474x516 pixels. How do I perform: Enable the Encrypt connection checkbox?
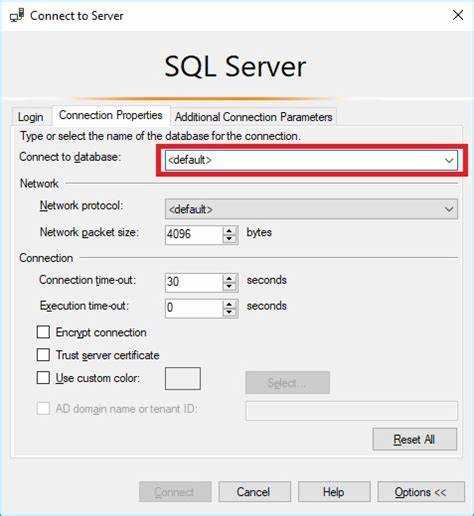[43, 332]
